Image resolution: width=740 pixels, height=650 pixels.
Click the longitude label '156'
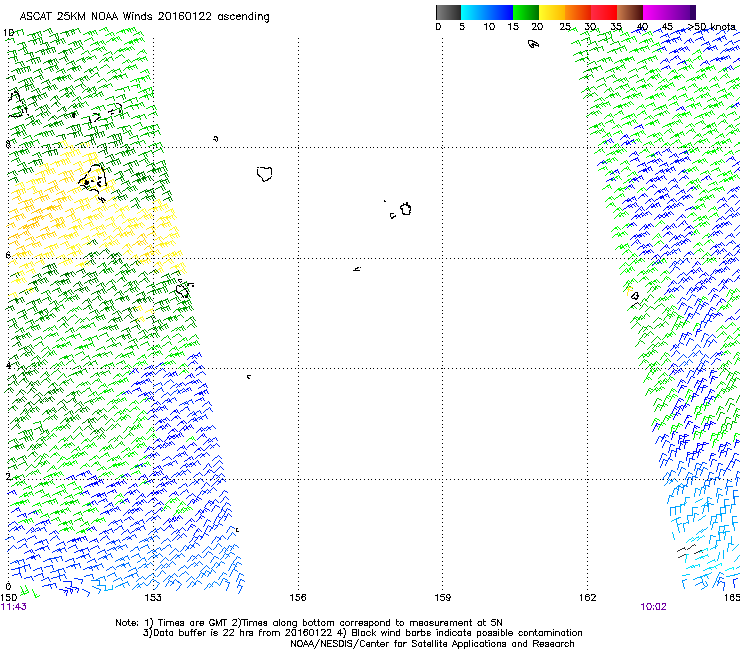pyautogui.click(x=298, y=598)
